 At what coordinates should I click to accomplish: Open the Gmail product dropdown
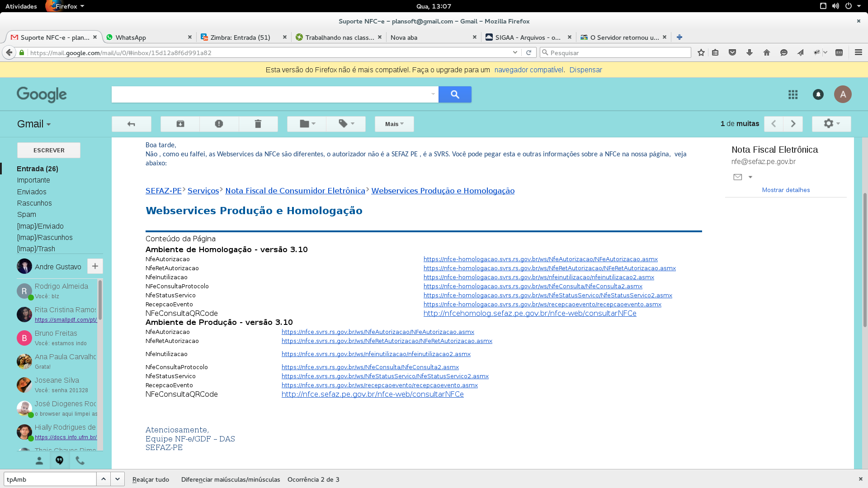[34, 124]
